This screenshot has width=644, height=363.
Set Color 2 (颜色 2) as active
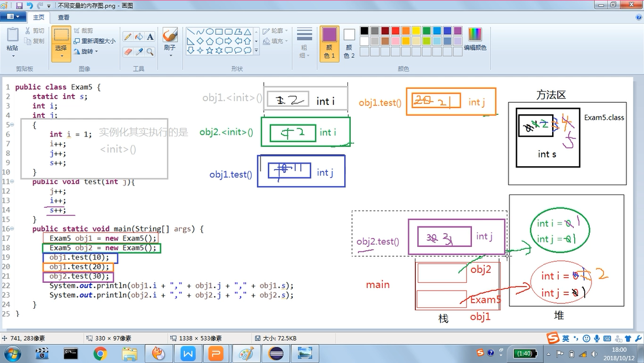pyautogui.click(x=349, y=43)
